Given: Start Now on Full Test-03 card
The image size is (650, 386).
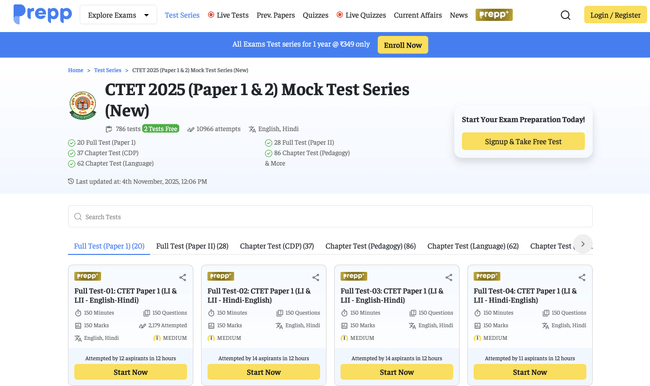Looking at the screenshot, I should coord(397,372).
